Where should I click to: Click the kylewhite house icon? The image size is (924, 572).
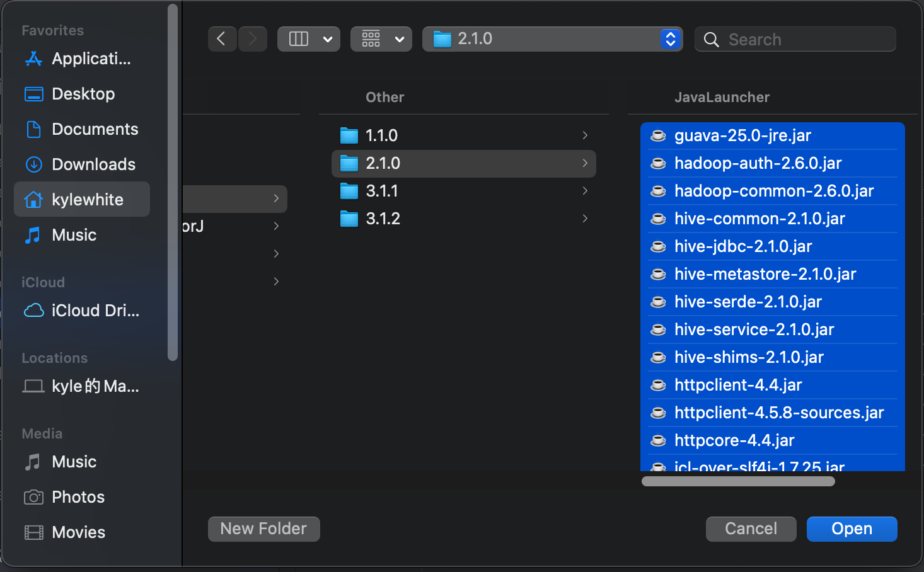tap(33, 200)
